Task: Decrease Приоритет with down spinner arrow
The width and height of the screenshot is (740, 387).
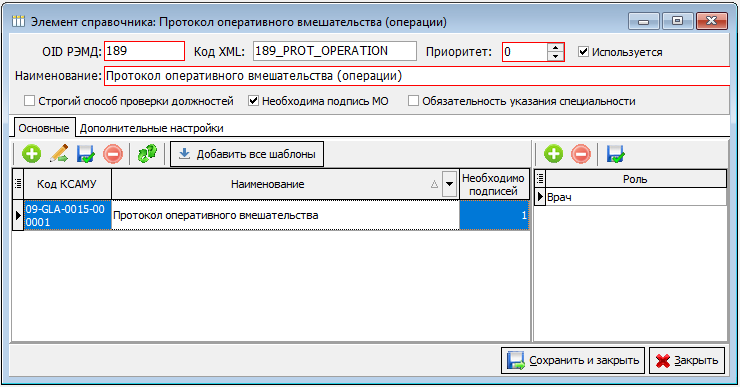Action: point(555,56)
